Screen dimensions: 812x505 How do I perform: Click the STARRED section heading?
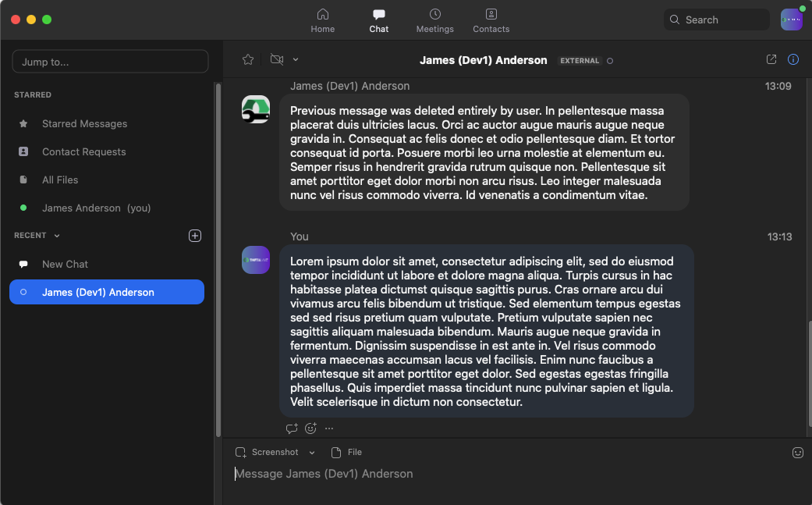[33, 94]
